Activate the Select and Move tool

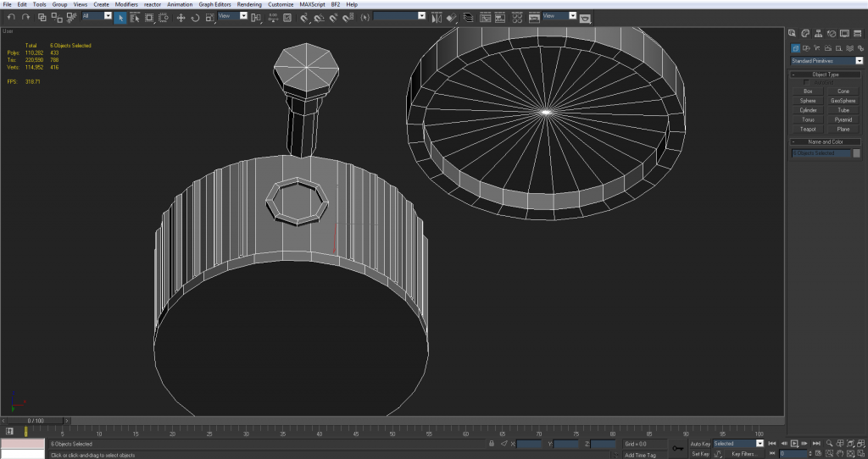pyautogui.click(x=181, y=17)
